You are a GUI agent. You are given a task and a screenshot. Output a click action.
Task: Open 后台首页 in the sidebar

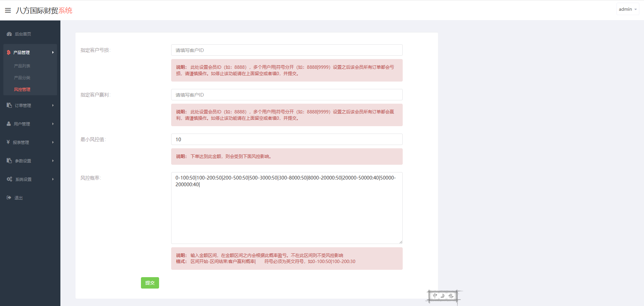click(x=23, y=34)
